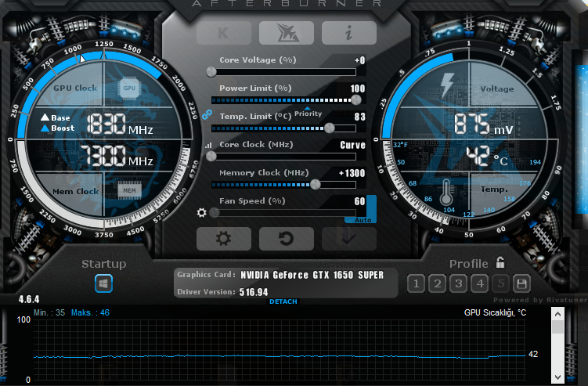Load profile slot 3
588x386 pixels.
pos(458,284)
